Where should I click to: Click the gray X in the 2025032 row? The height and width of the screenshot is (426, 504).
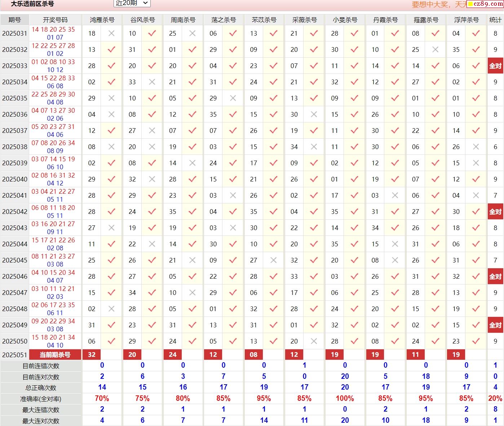coord(436,49)
